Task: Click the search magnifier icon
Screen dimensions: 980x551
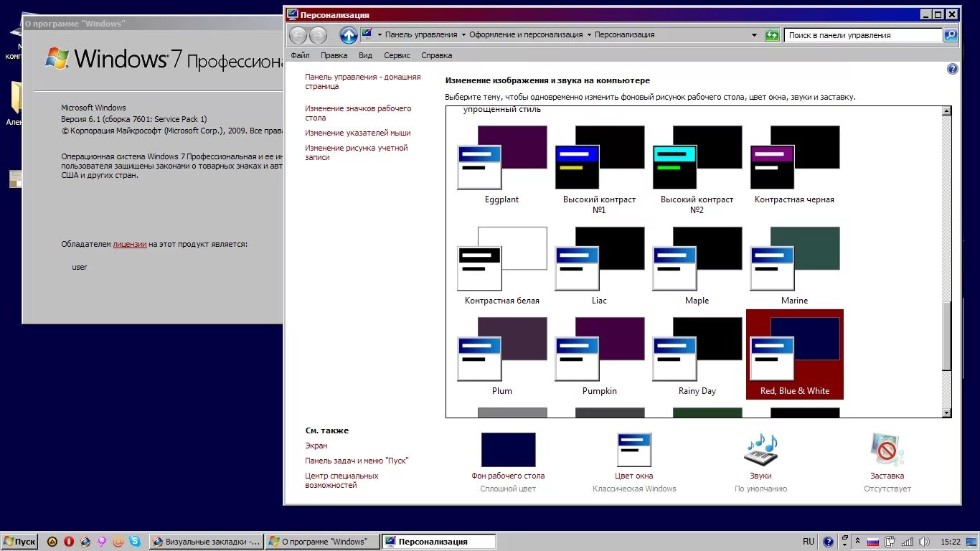Action: 950,34
